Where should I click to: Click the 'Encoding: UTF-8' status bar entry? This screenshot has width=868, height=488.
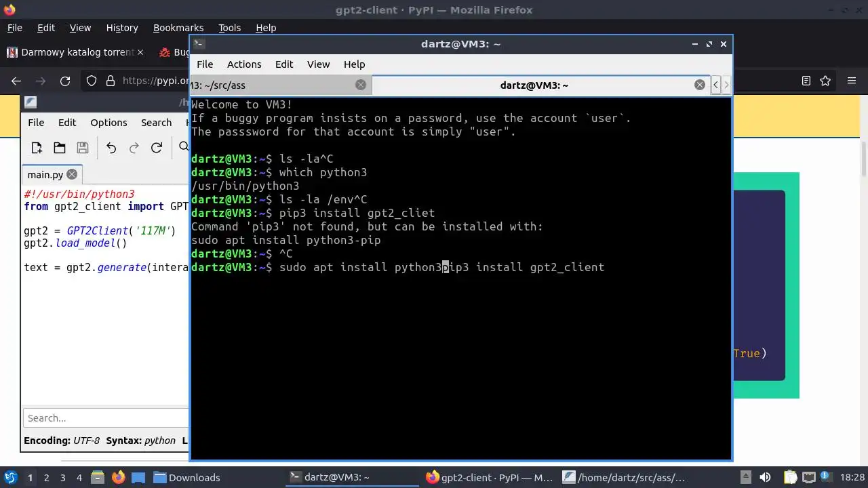click(62, 441)
